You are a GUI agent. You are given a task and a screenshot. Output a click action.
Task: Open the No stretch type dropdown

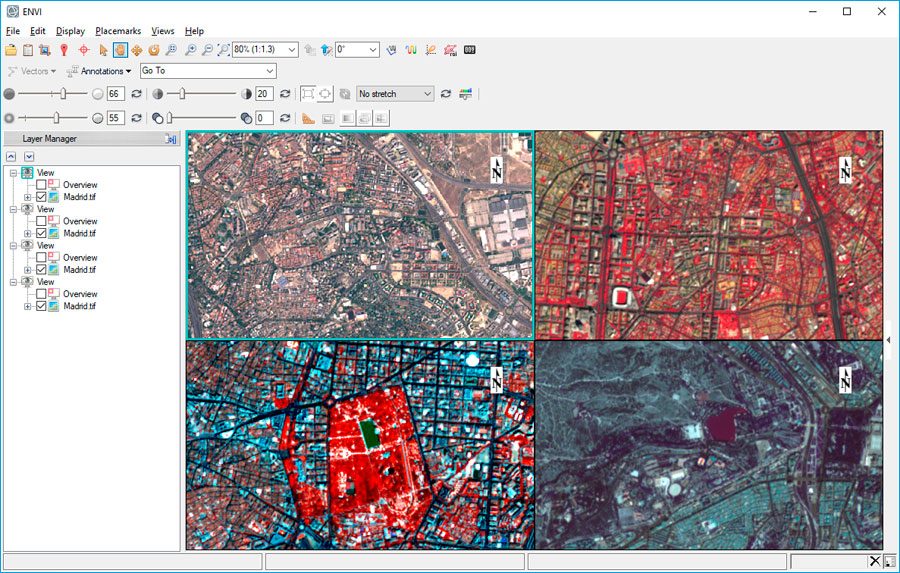[395, 94]
